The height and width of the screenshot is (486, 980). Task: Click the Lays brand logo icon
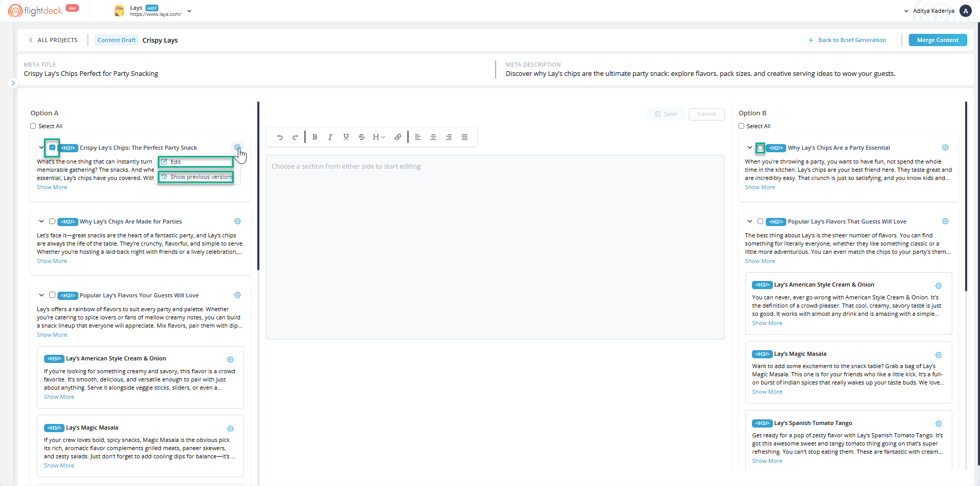pos(119,11)
